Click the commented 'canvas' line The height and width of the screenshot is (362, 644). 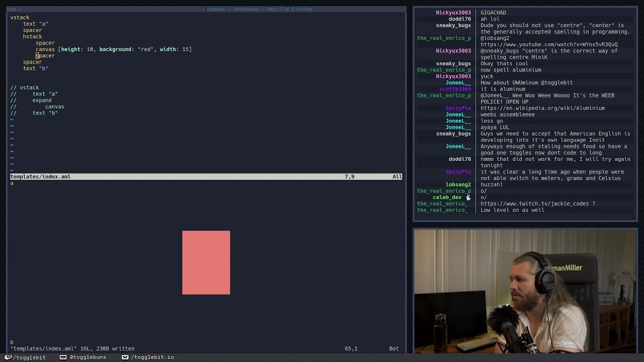(55, 107)
